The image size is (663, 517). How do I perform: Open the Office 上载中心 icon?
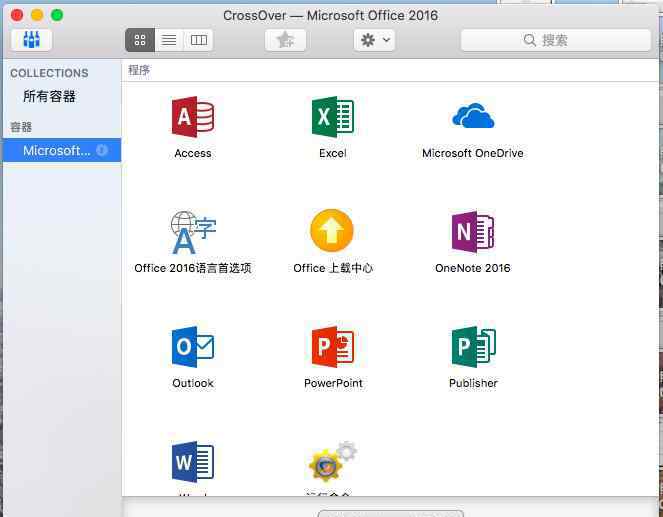332,231
